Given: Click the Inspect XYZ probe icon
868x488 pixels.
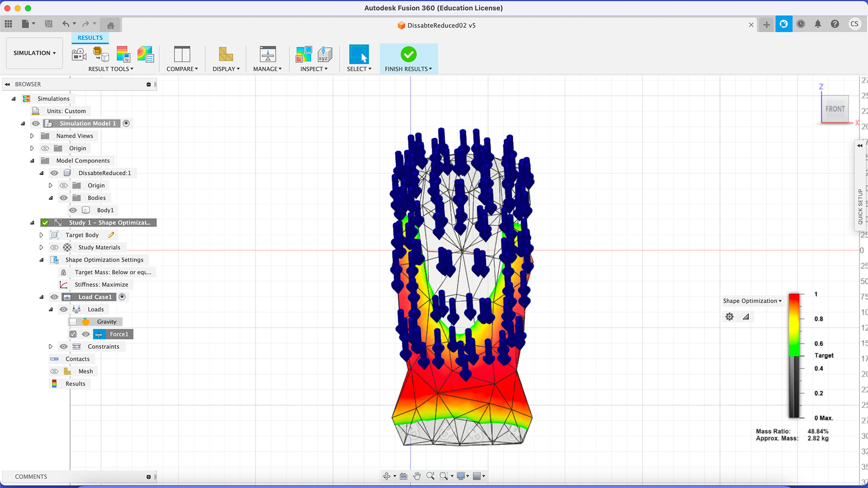Looking at the screenshot, I should coord(325,54).
